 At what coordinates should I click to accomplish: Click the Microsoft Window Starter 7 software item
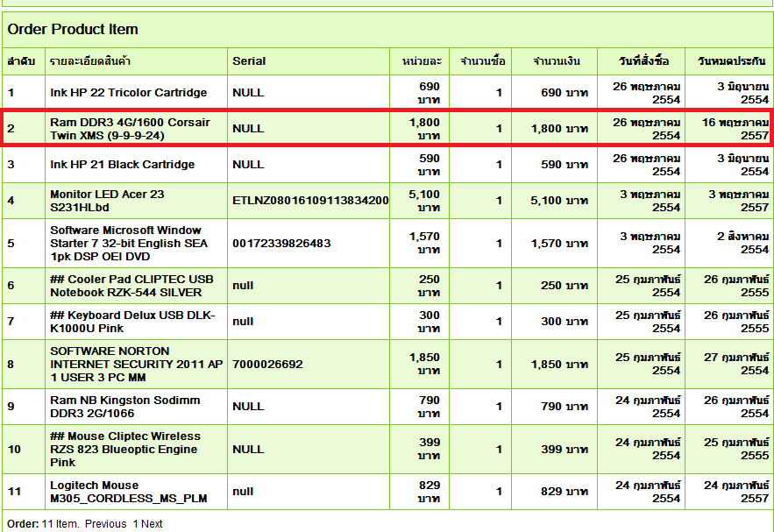[x=129, y=244]
